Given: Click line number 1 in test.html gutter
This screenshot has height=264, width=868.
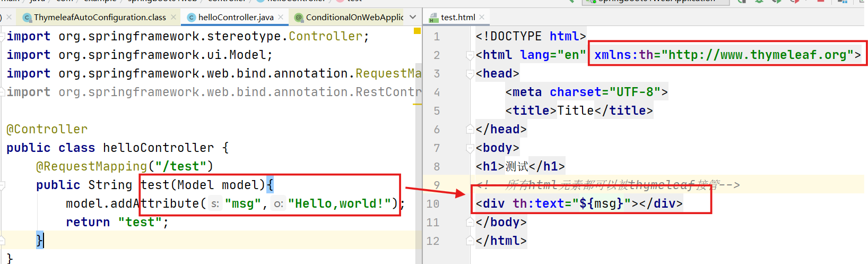Looking at the screenshot, I should pos(437,37).
